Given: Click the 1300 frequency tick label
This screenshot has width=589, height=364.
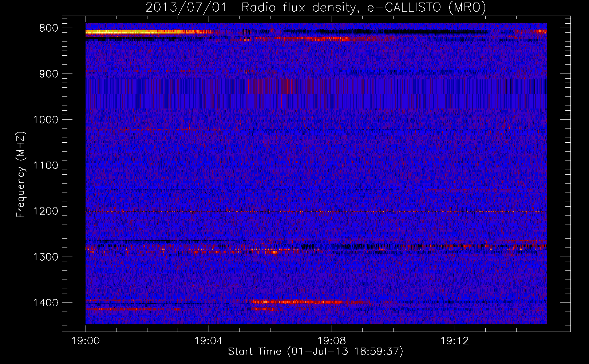Looking at the screenshot, I should (46, 257).
